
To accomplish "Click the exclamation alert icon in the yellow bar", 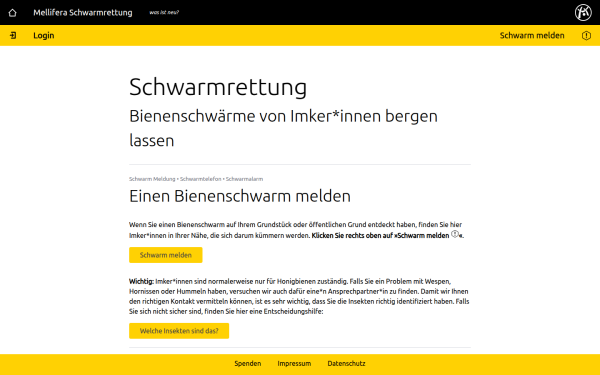I will coord(586,36).
